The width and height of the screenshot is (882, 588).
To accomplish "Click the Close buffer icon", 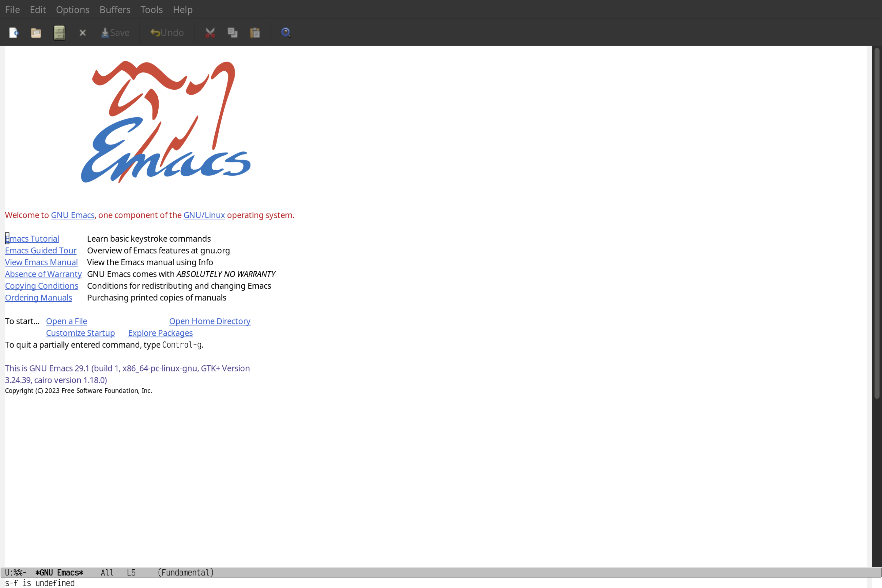I will (x=82, y=32).
